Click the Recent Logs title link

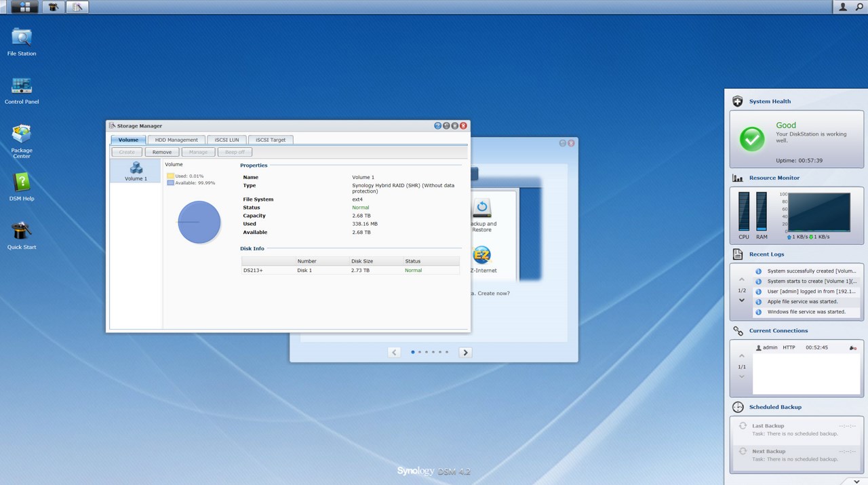(766, 254)
